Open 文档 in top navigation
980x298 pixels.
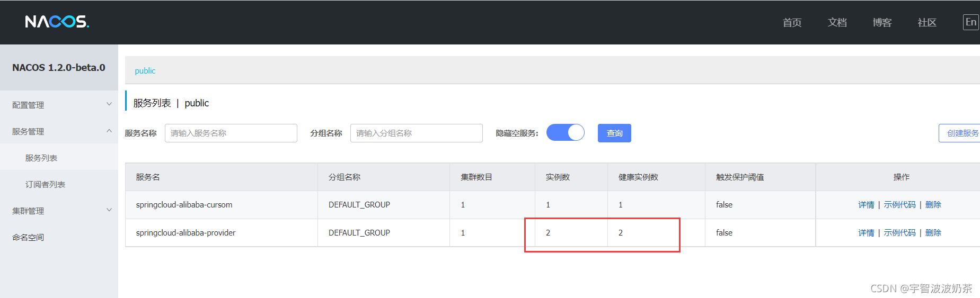click(837, 22)
